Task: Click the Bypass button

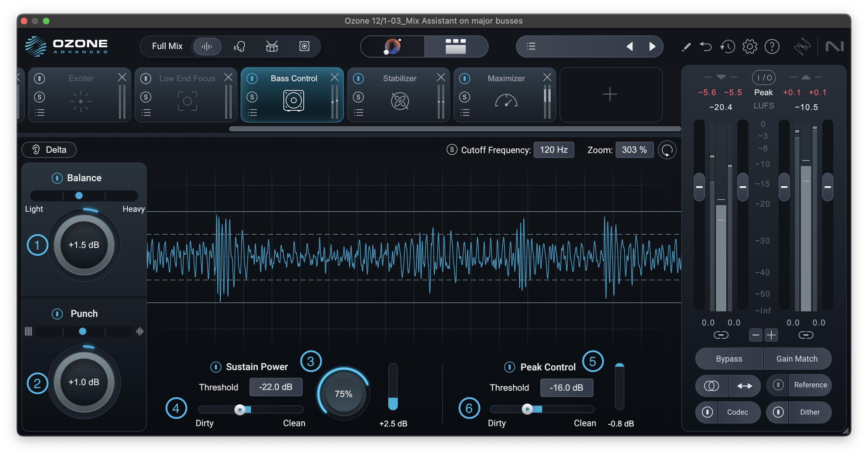Action: [729, 359]
